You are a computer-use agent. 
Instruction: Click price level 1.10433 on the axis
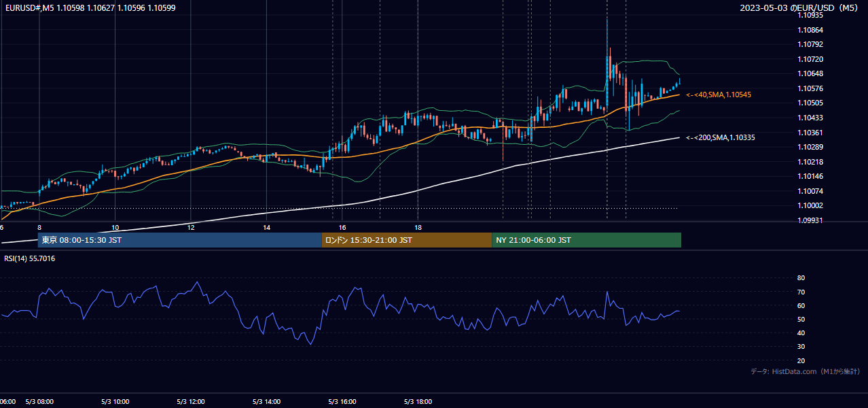click(810, 118)
